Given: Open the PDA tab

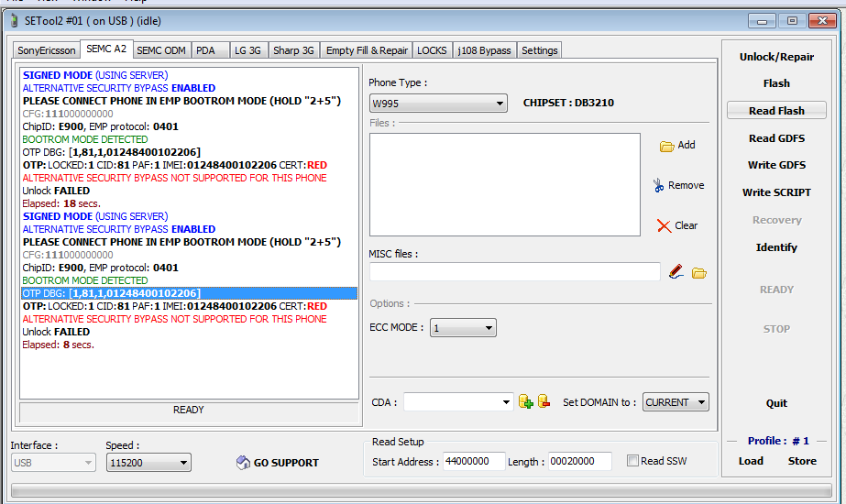Looking at the screenshot, I should click(x=211, y=50).
